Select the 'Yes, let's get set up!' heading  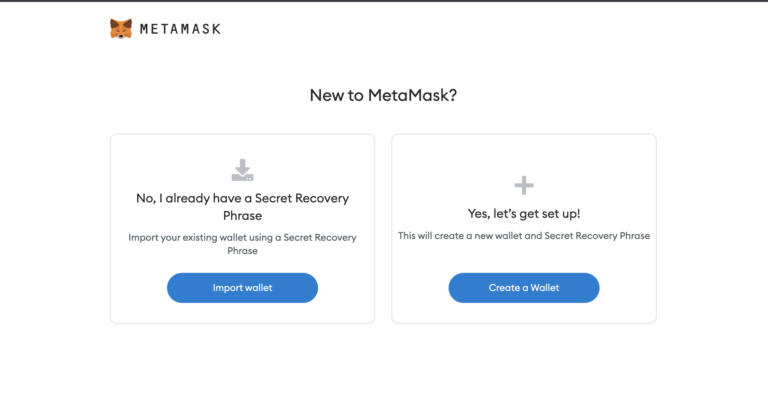coord(524,213)
